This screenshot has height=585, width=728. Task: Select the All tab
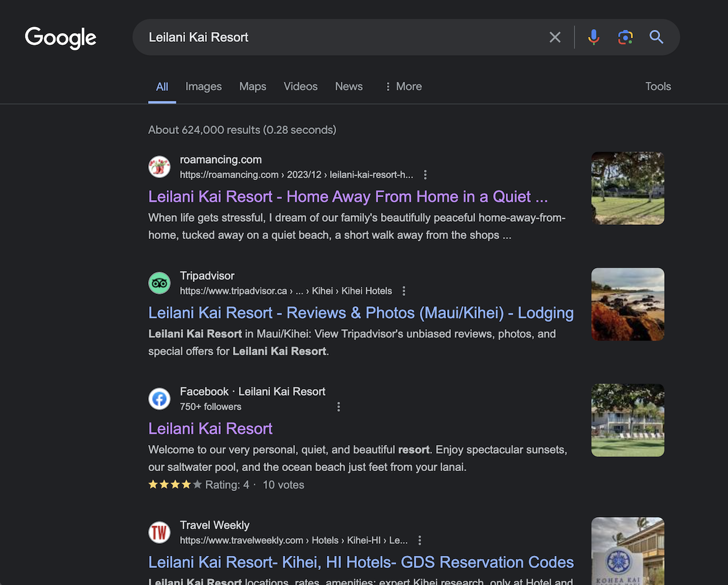pyautogui.click(x=162, y=87)
